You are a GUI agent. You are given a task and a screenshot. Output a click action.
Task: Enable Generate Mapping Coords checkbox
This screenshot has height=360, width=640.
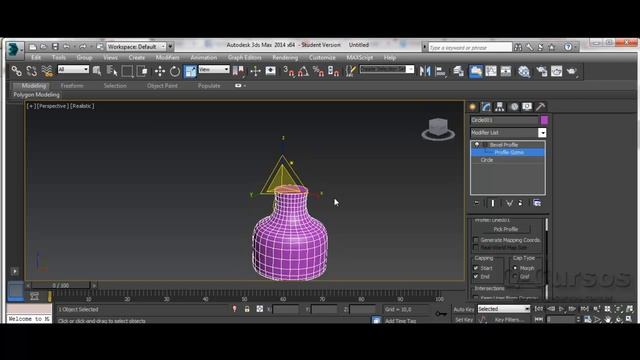pyautogui.click(x=476, y=240)
